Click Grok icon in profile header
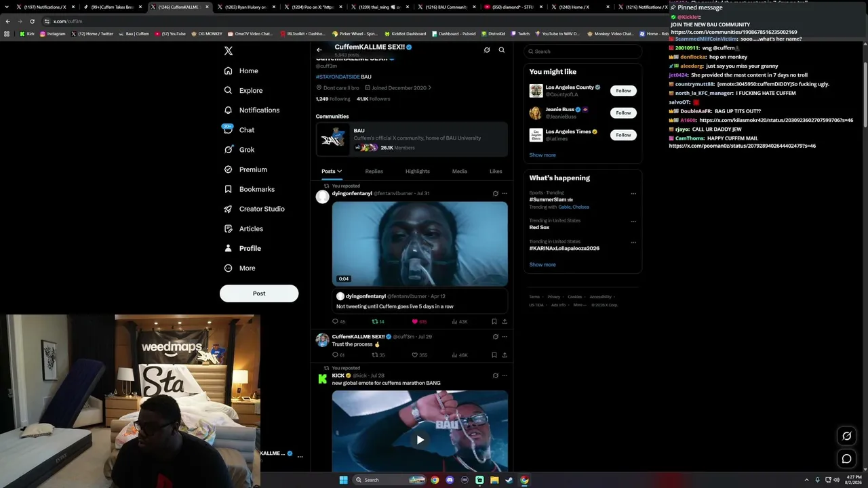The image size is (868, 488). (487, 49)
